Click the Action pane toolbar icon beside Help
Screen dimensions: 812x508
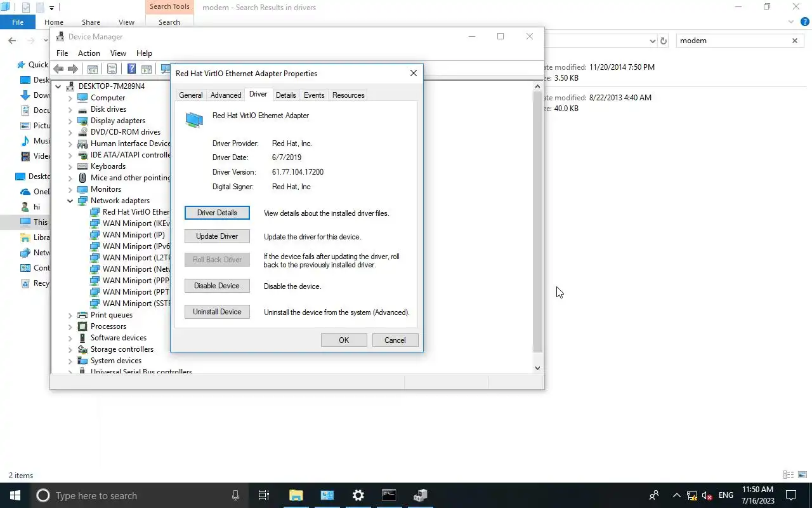(146, 69)
